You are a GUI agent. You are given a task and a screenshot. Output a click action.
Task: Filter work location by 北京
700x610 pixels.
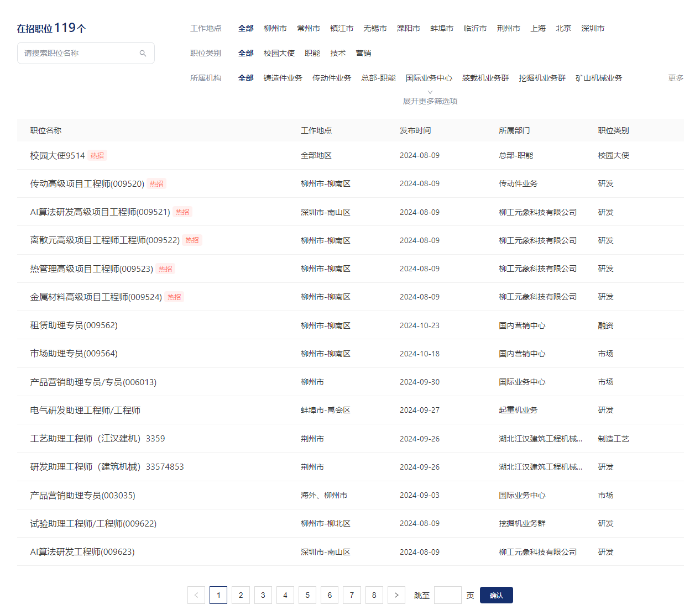pos(563,28)
